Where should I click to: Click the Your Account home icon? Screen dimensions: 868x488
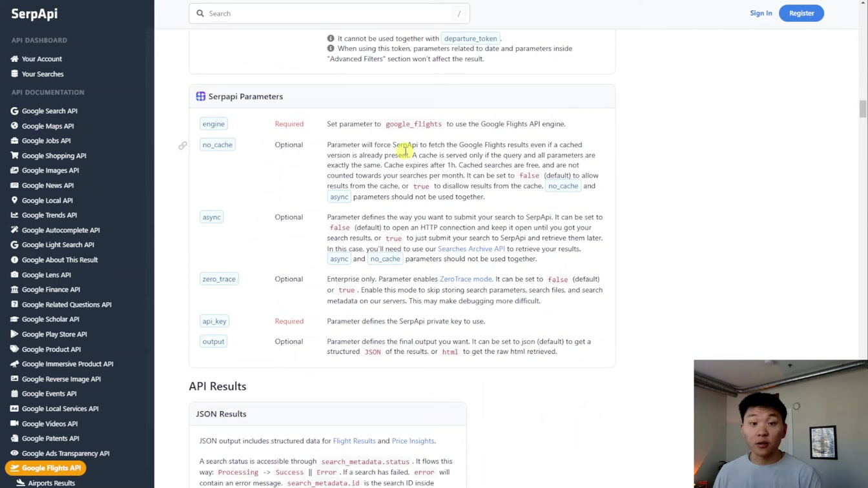pyautogui.click(x=14, y=59)
